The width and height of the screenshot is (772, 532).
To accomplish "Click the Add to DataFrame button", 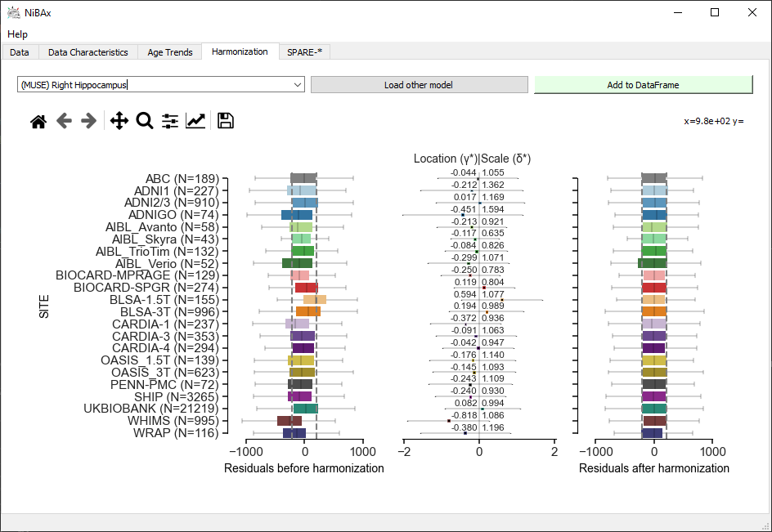I will 643,85.
